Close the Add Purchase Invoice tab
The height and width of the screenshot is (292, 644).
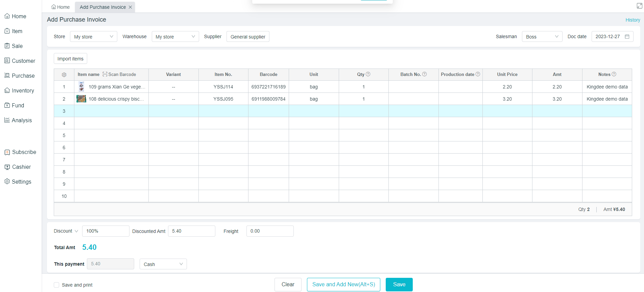pyautogui.click(x=130, y=7)
